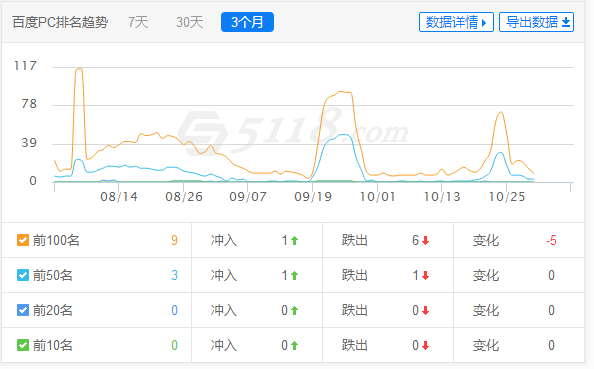Click the green up arrow in 前50名 row
Viewport: 594px width, 369px height.
pyautogui.click(x=294, y=275)
